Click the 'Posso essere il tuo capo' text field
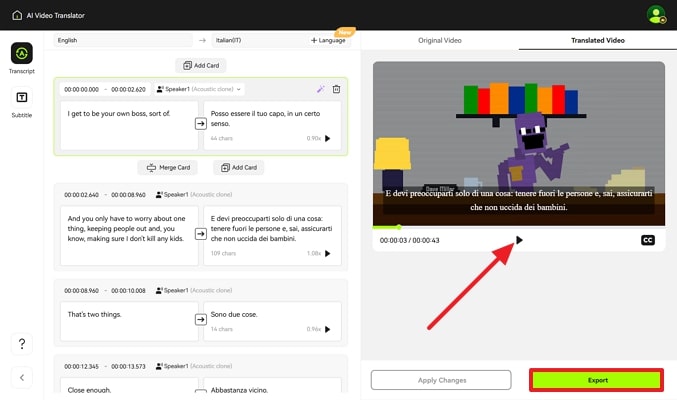Image resolution: width=677 pixels, height=400 pixels. [x=272, y=119]
